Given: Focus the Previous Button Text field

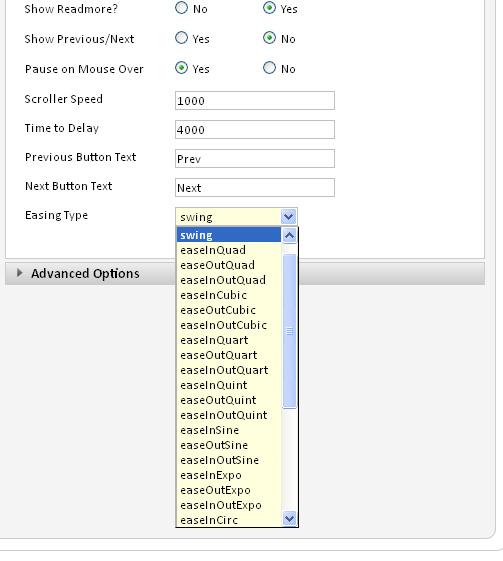Looking at the screenshot, I should point(255,158).
